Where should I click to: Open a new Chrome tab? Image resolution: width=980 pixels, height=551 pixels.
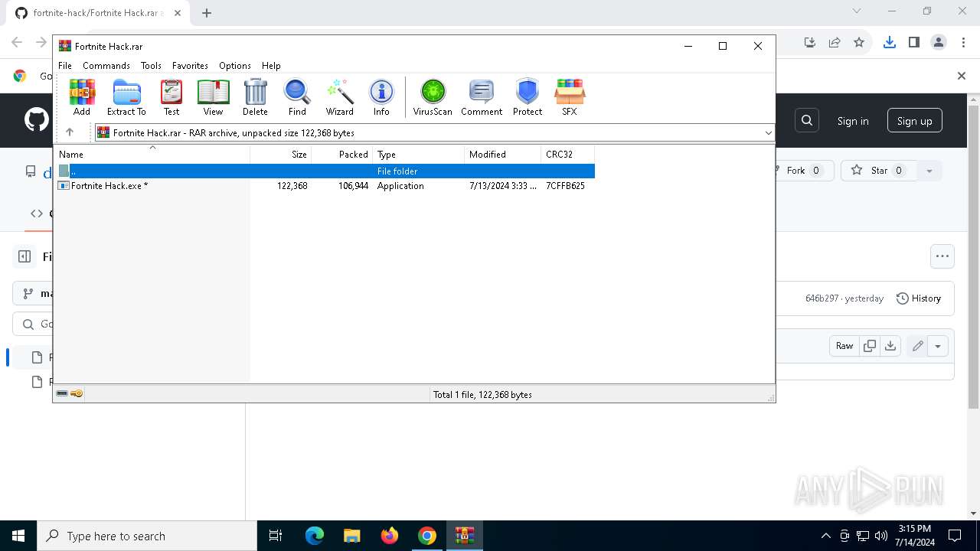[207, 12]
